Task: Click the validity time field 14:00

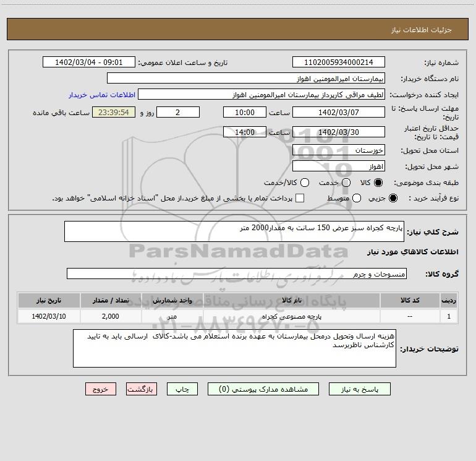Action: [x=245, y=132]
